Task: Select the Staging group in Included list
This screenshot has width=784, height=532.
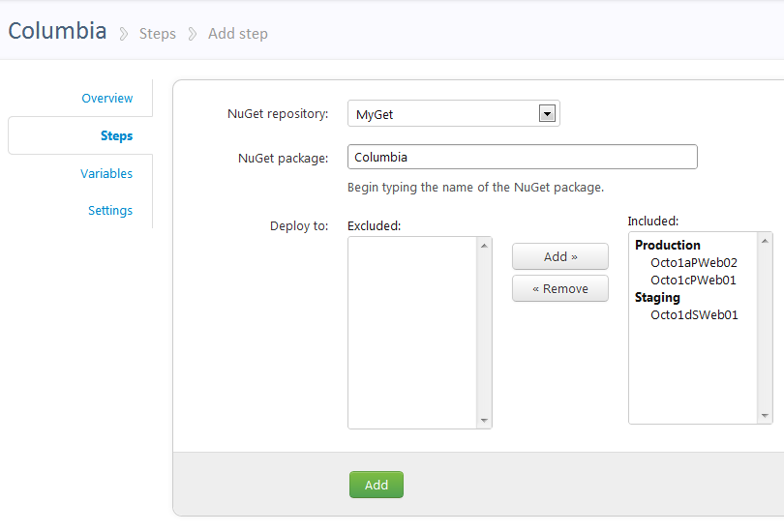Action: click(x=657, y=297)
